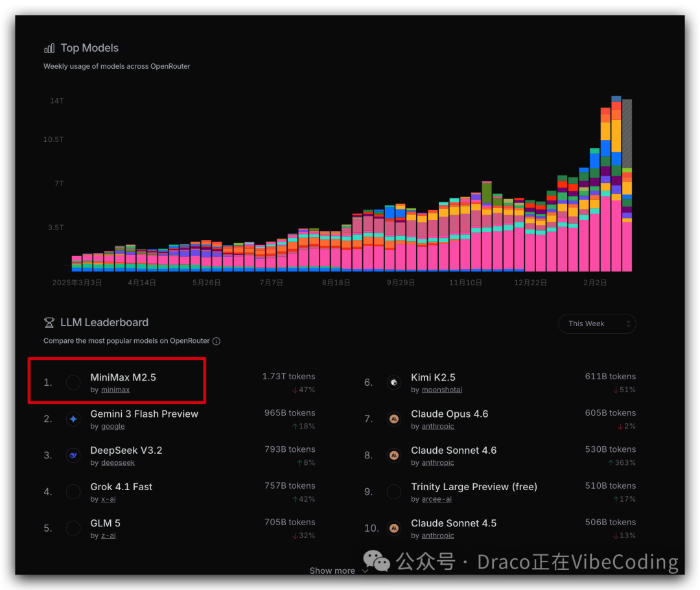
Task: Follow the google provider link
Action: pyautogui.click(x=113, y=427)
